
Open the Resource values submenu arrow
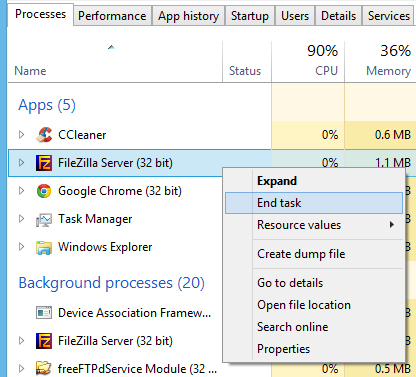pos(392,225)
